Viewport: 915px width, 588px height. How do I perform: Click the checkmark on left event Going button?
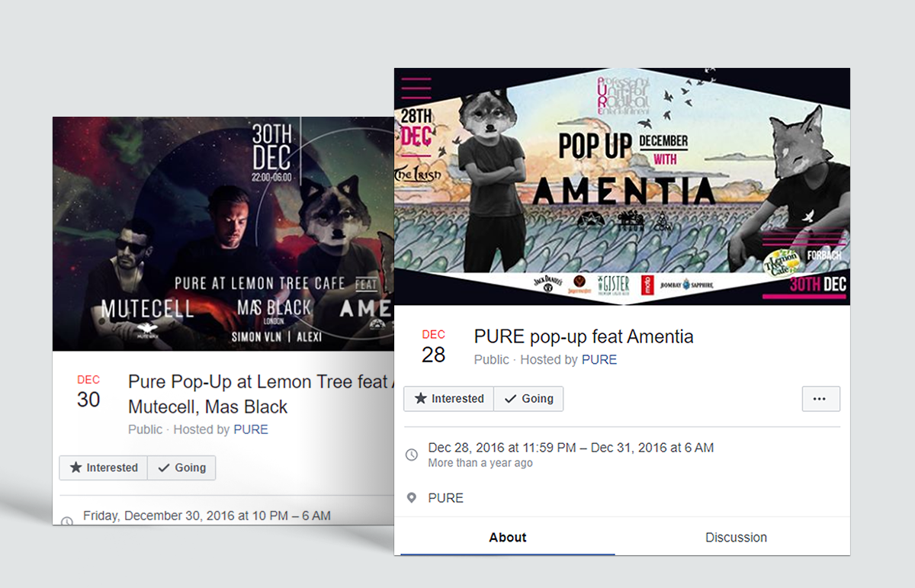pos(163,468)
